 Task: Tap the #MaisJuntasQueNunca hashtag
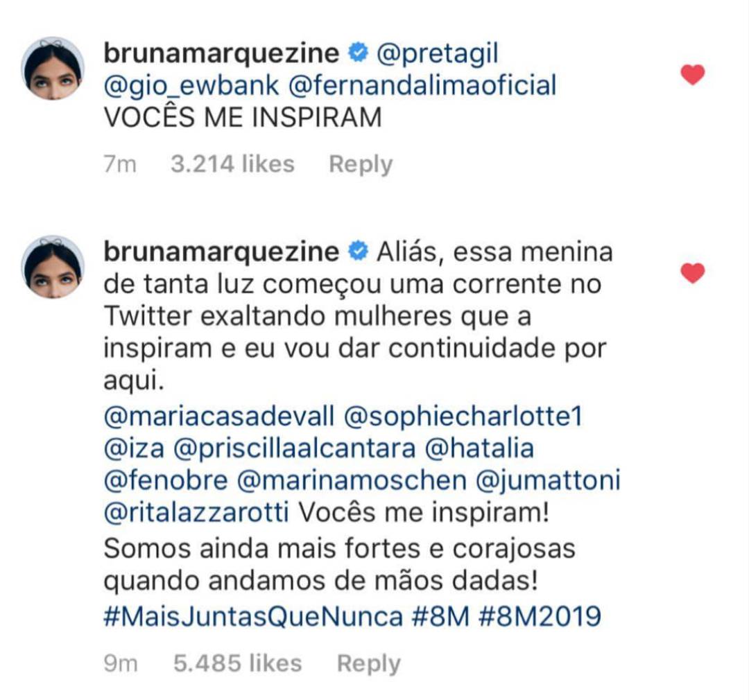point(253,616)
